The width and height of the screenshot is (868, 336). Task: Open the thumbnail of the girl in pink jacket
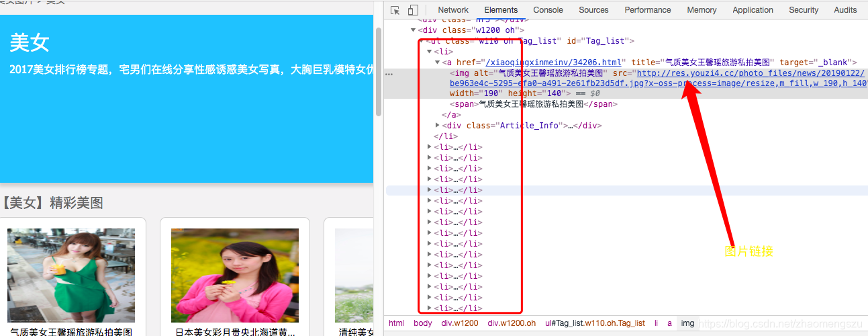(235, 276)
